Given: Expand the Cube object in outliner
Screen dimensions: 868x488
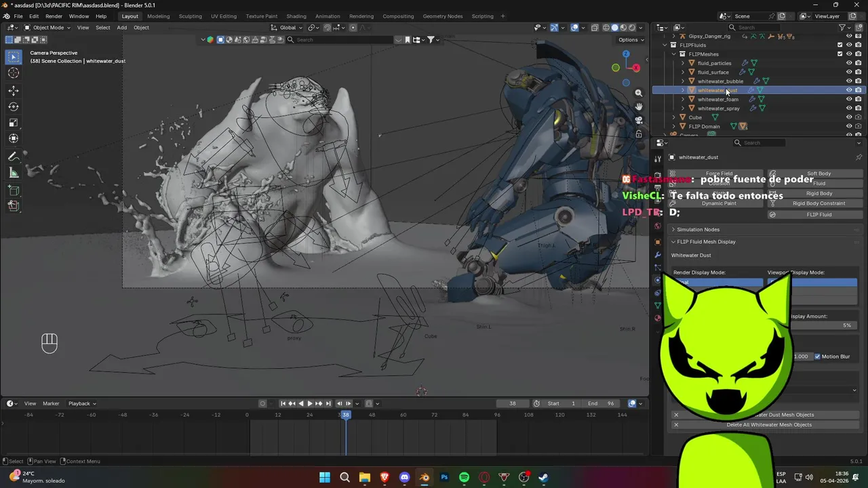Looking at the screenshot, I should point(673,117).
